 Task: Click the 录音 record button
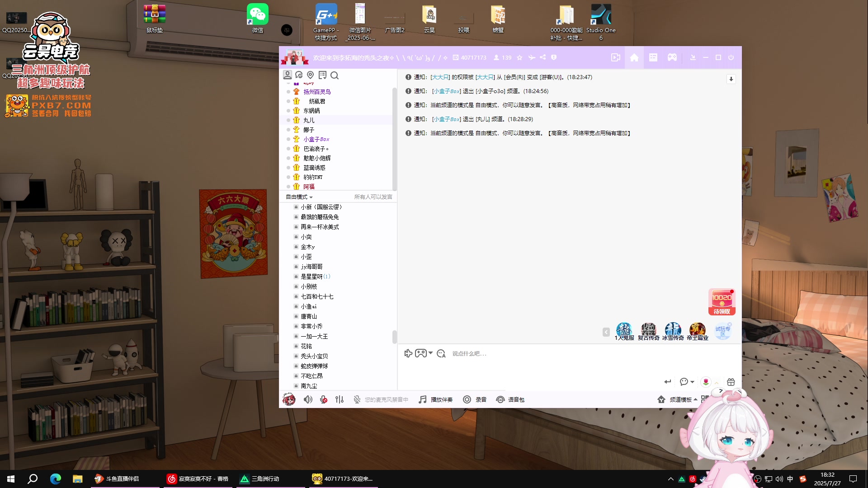tap(475, 399)
